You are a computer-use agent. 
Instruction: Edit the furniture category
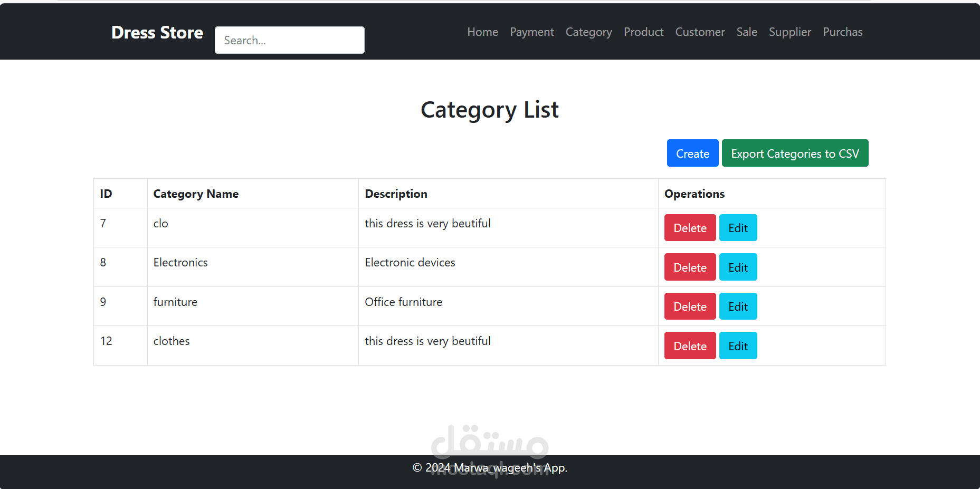click(x=738, y=306)
